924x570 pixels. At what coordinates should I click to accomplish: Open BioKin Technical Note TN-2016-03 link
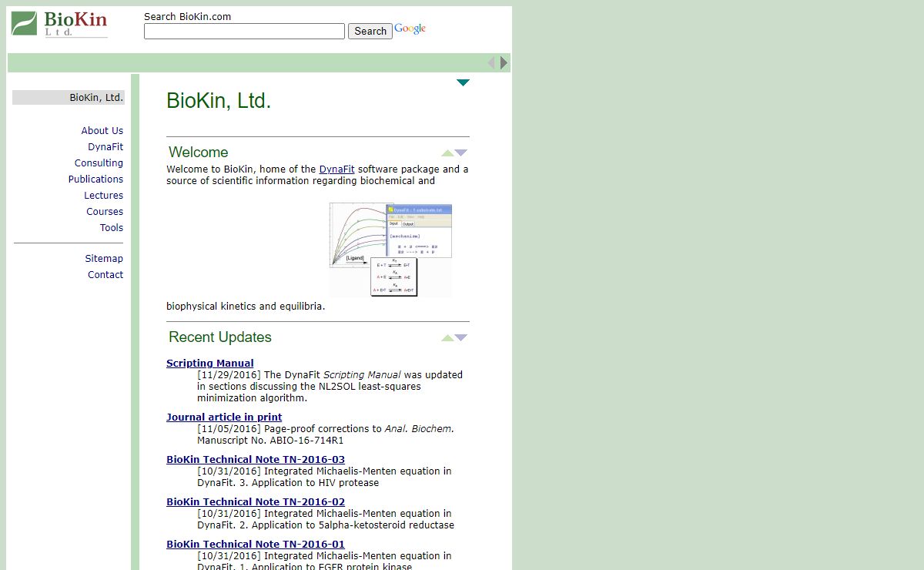coord(256,460)
